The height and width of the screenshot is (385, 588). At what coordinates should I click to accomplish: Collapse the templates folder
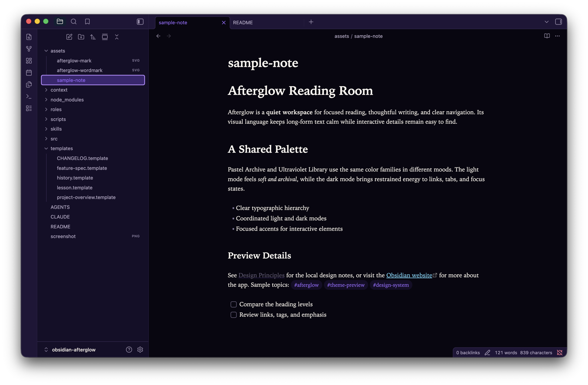click(x=93, y=148)
